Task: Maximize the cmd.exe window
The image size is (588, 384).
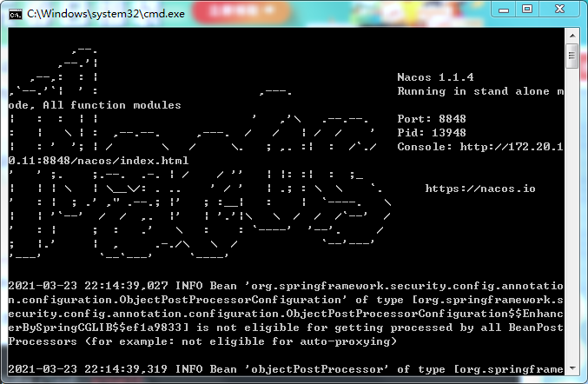Action: [527, 9]
